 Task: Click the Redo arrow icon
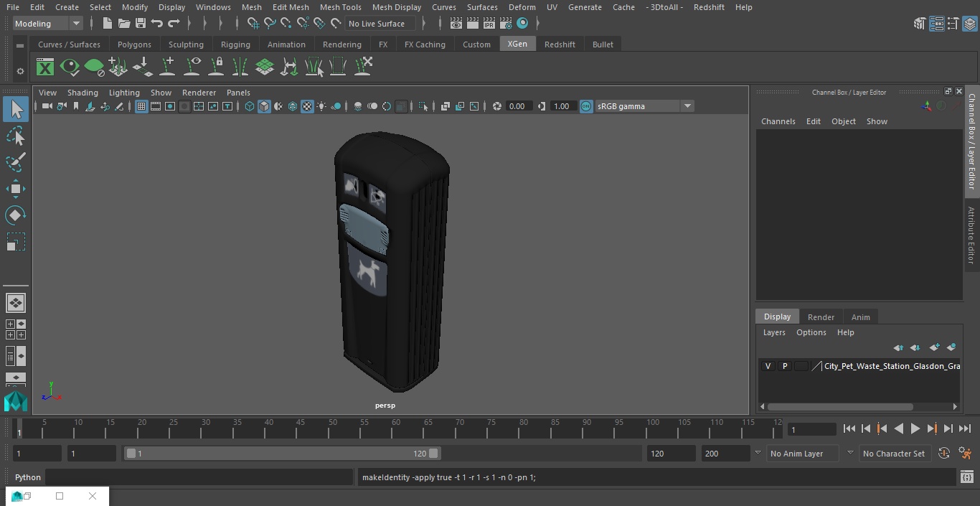coord(174,24)
